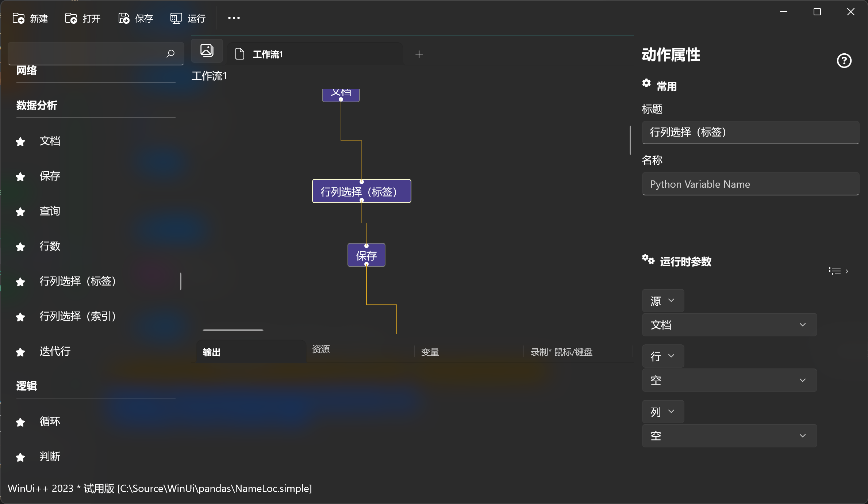868x504 pixels.
Task: Click the image view icon beside workflow tab
Action: (207, 50)
